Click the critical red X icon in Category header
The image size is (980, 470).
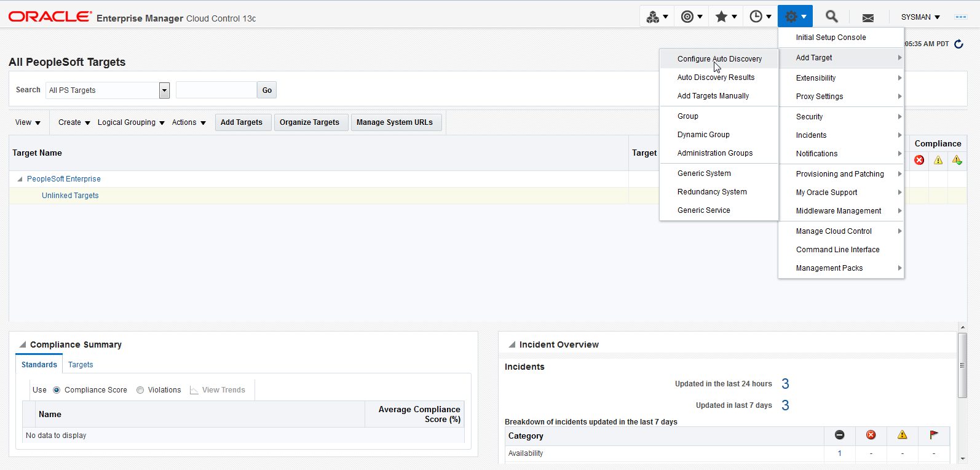pyautogui.click(x=871, y=435)
